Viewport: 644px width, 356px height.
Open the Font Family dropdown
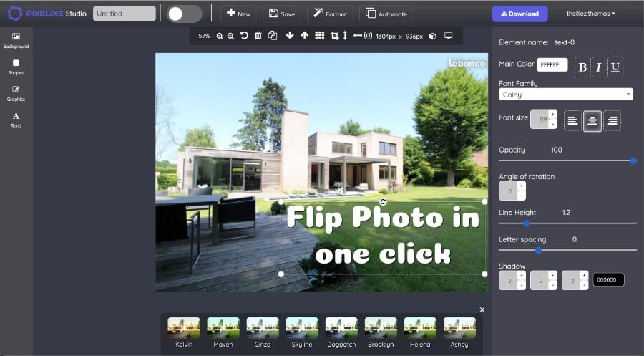click(565, 95)
